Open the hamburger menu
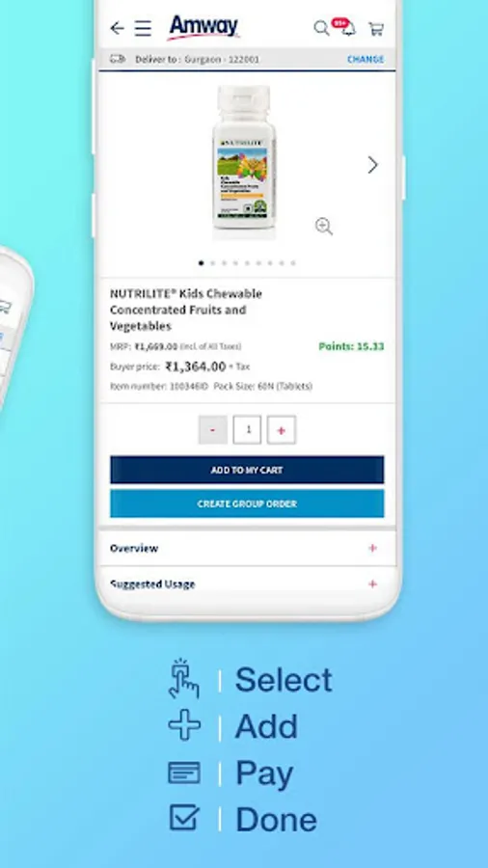 pos(143,28)
